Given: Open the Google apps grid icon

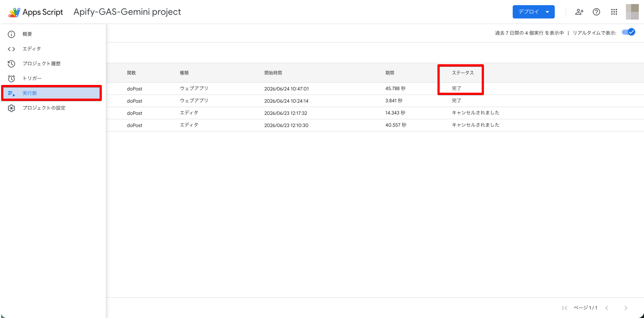Looking at the screenshot, I should [x=614, y=12].
